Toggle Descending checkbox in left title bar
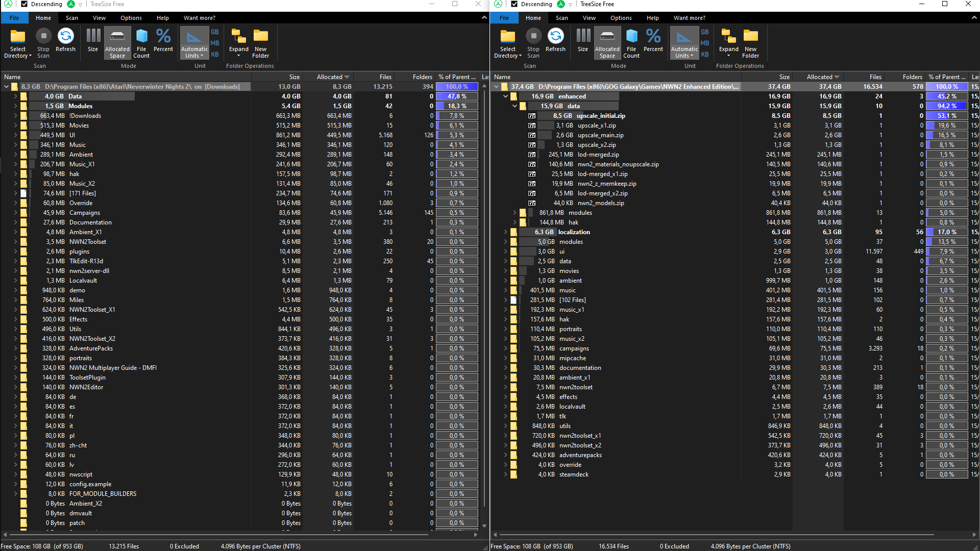This screenshot has height=551, width=980. tap(24, 4)
